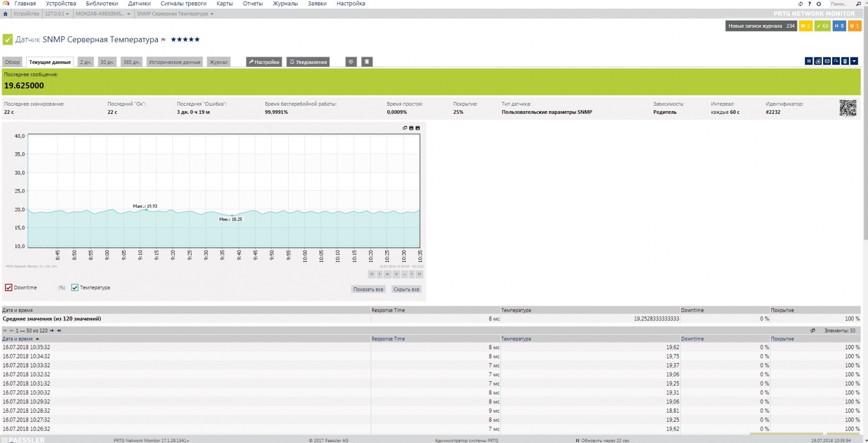Image resolution: width=868 pixels, height=443 pixels.
Task: Click the Поиск search input field
Action: 842,4
